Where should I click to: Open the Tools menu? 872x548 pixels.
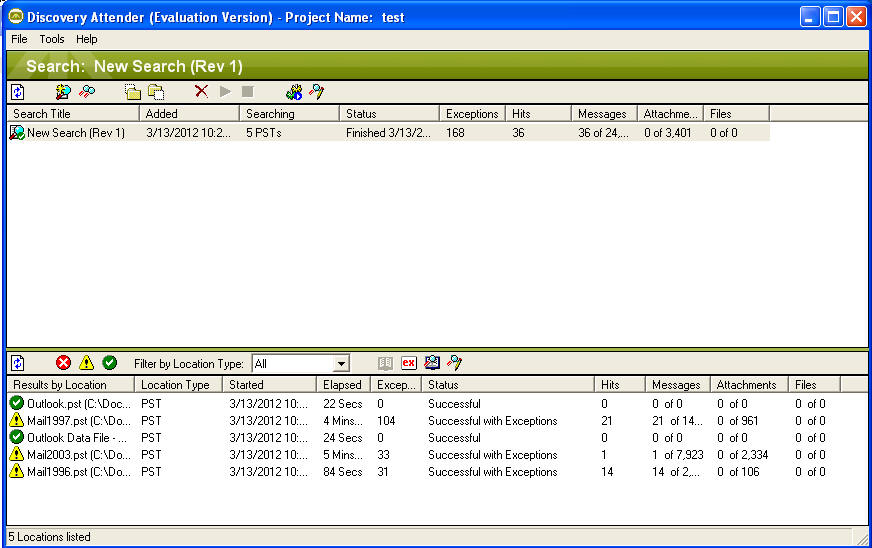(x=52, y=39)
